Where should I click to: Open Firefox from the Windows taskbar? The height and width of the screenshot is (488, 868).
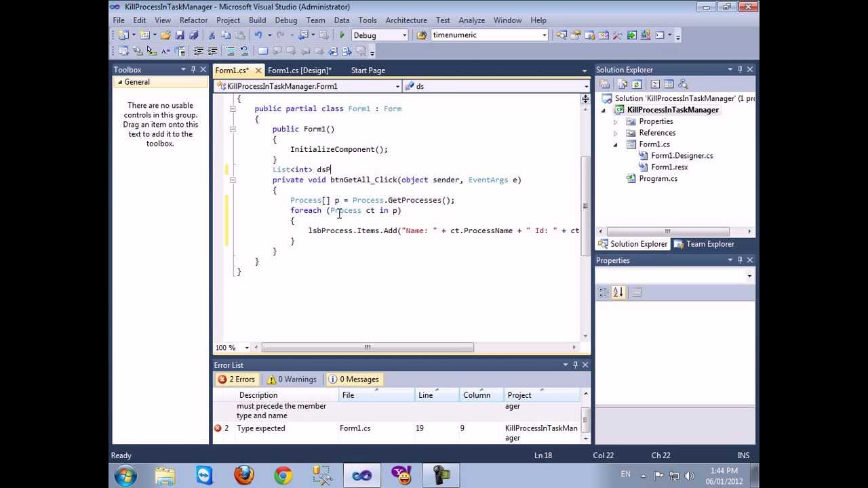[244, 475]
